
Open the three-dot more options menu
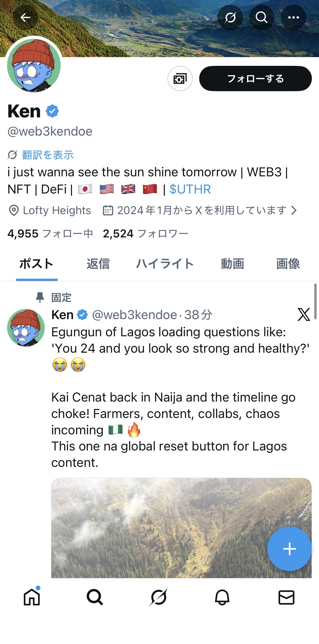(x=293, y=17)
